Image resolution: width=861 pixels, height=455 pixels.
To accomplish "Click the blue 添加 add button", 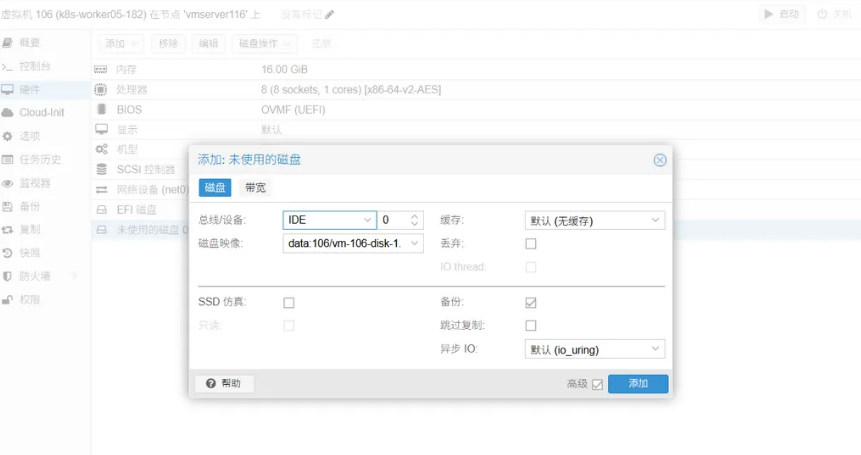I will coord(638,384).
